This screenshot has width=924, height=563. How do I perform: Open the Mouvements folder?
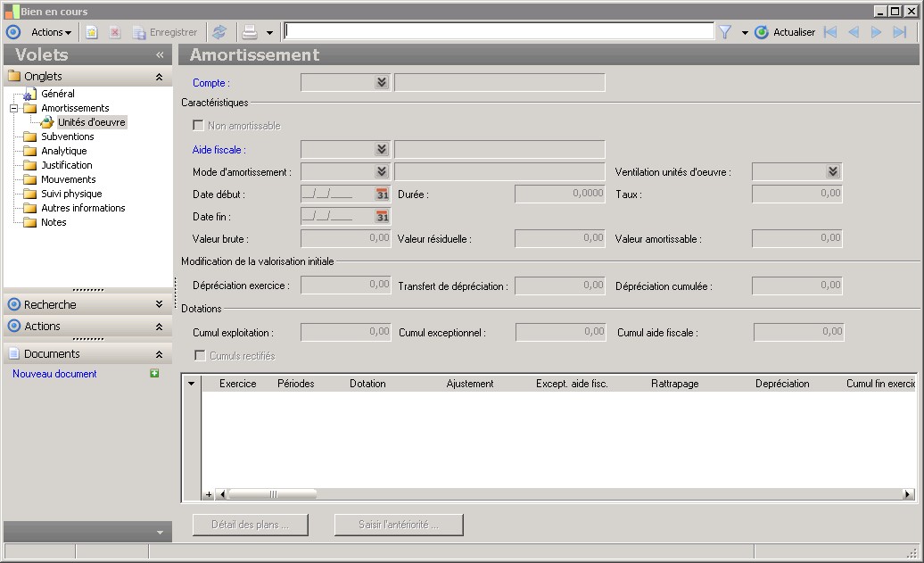click(x=69, y=179)
